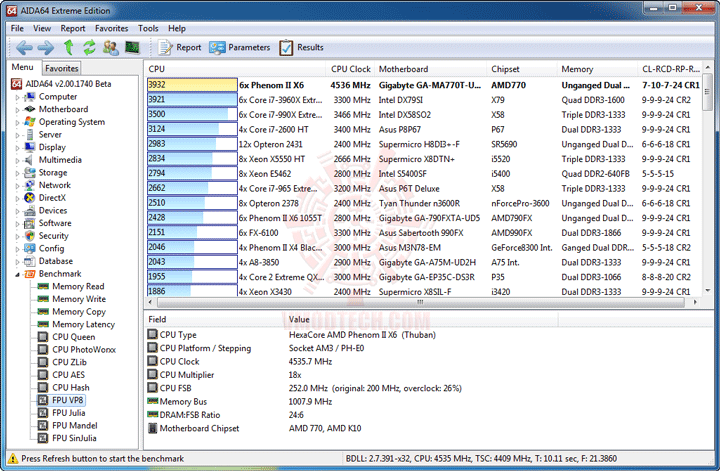Click the results table scroll-down arrow
This screenshot has height=471, width=720.
(x=708, y=291)
